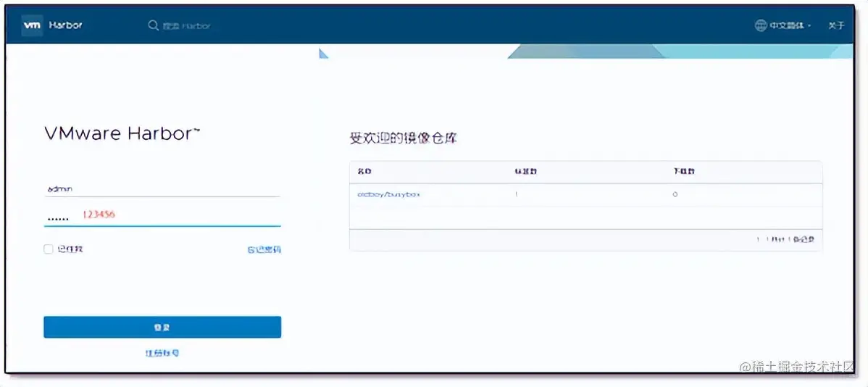Viewport: 868px width, 387px height.
Task: Click the admin username field
Action: pos(162,189)
